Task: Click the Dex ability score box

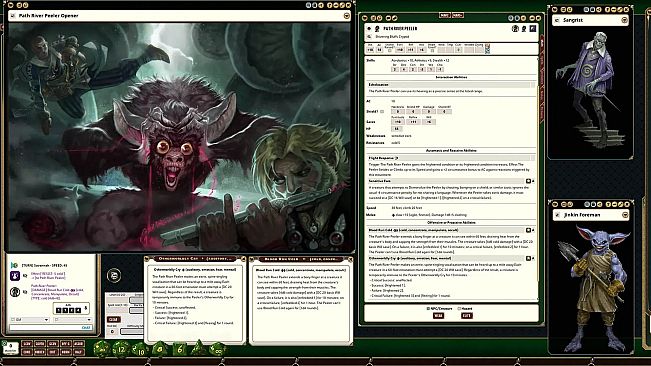Action: coord(404,69)
